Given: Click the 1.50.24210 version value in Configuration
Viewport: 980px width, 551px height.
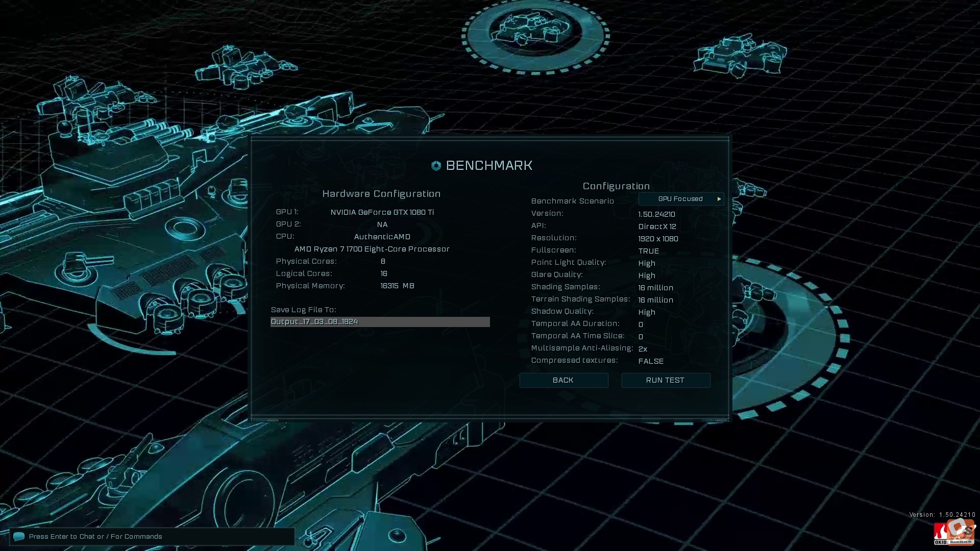Looking at the screenshot, I should (656, 214).
